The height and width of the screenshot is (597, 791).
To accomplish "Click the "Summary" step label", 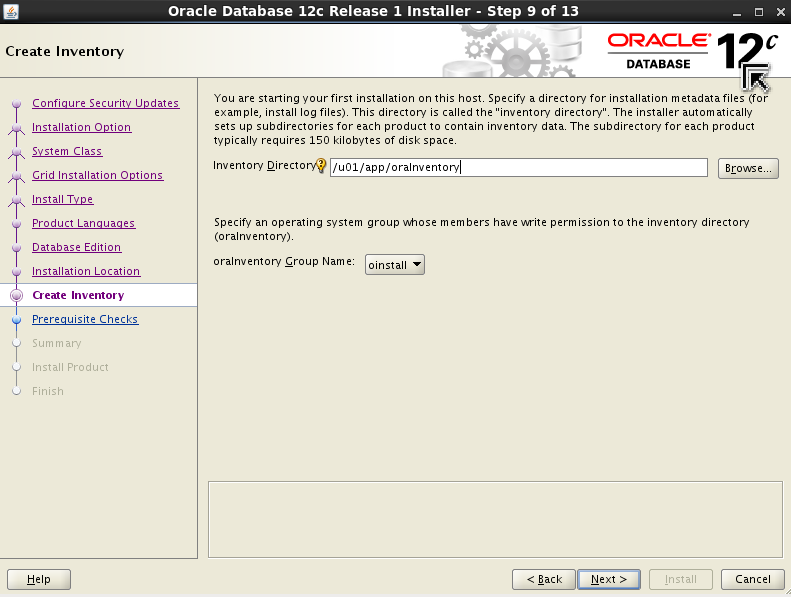I will pos(56,343).
